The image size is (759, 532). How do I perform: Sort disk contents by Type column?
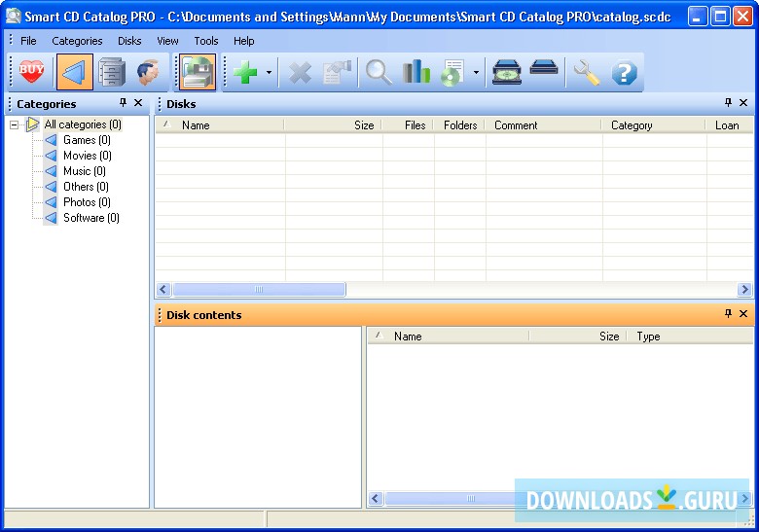(691, 337)
